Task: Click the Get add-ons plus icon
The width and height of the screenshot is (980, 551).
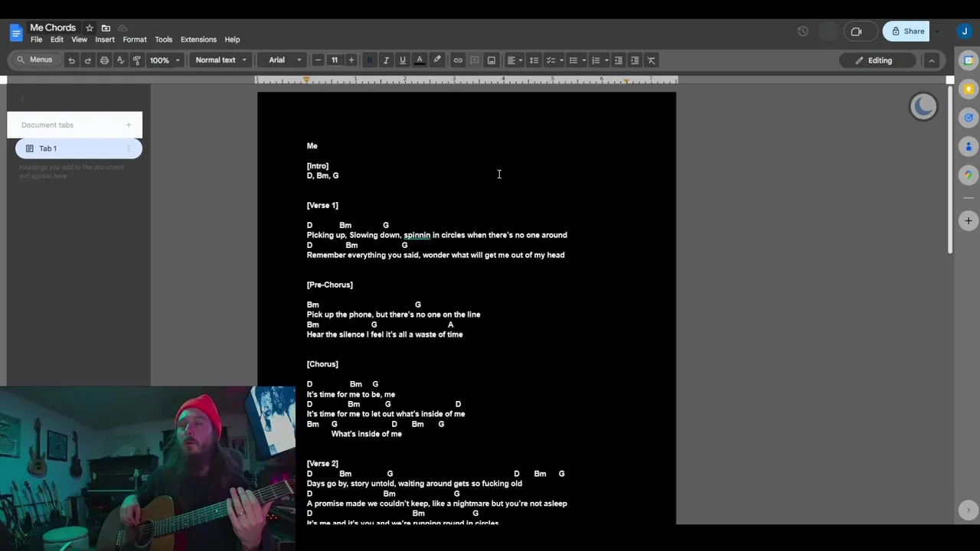Action: click(x=968, y=220)
